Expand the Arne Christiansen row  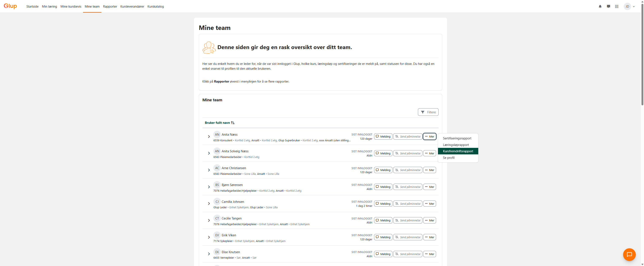pyautogui.click(x=209, y=170)
